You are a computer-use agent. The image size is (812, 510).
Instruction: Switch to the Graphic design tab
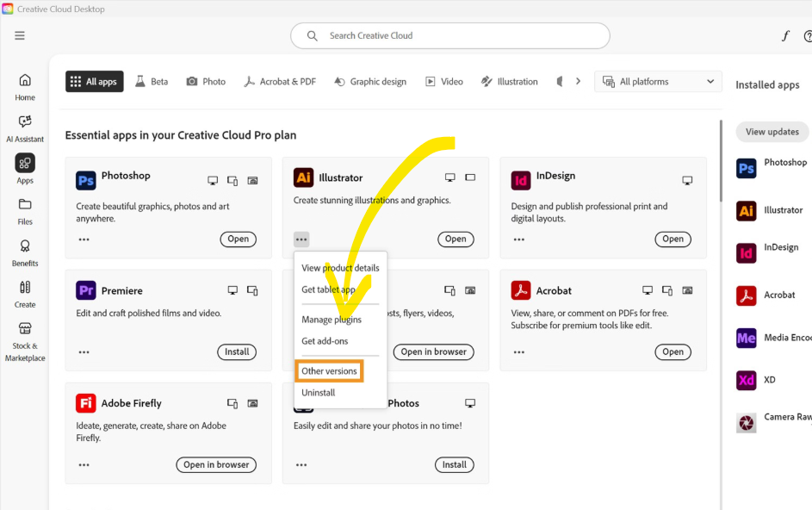[x=369, y=81]
